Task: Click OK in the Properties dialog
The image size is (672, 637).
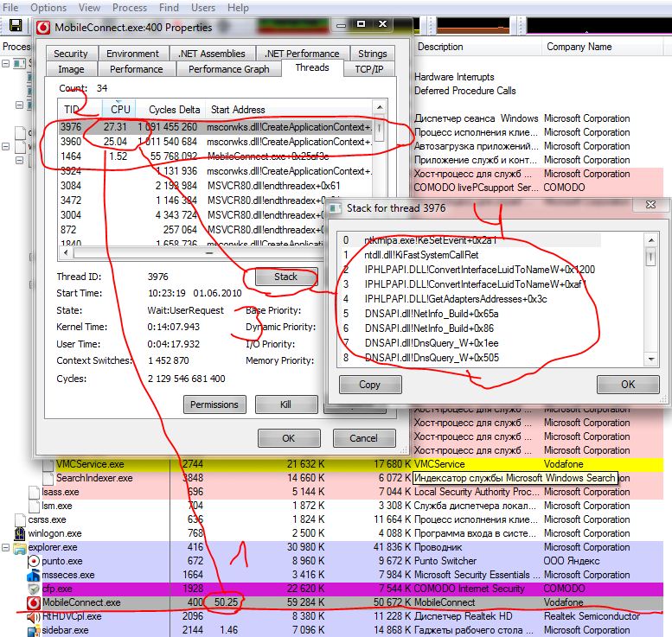Action: click(x=289, y=438)
